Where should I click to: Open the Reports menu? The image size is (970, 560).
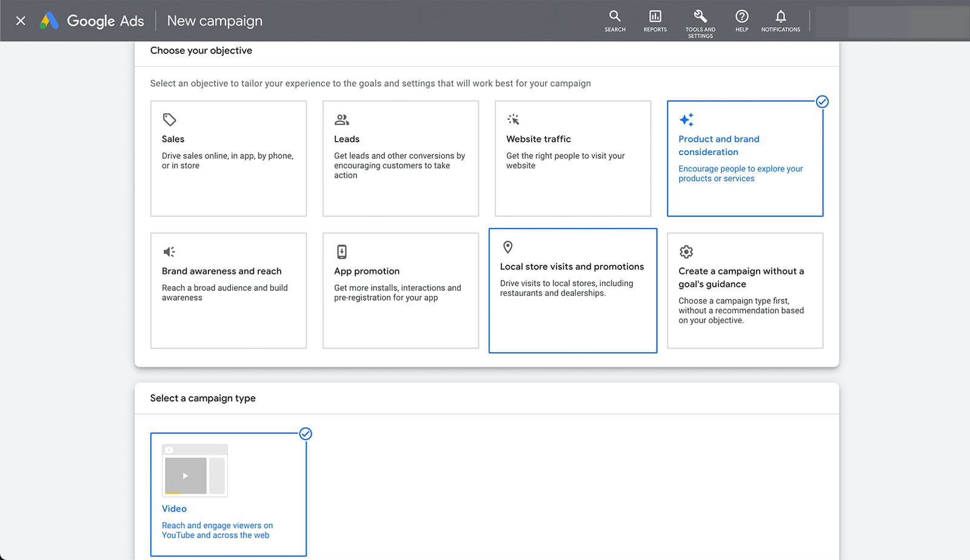point(655,21)
